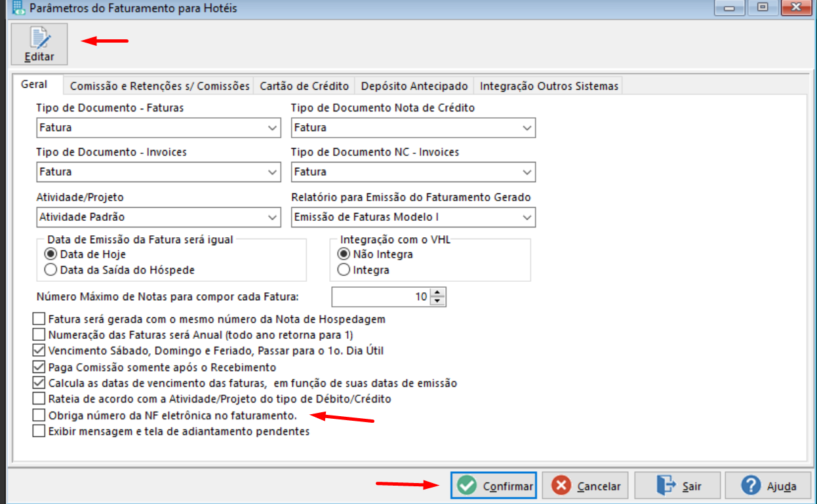Image resolution: width=817 pixels, height=504 pixels.
Task: Open the Cartão de Crédito tab
Action: (x=305, y=86)
